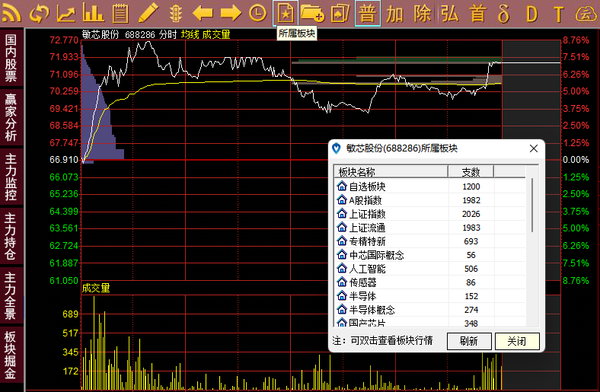This screenshot has width=600, height=392.
Task: Click the dialog title shield icon
Action: [x=336, y=149]
